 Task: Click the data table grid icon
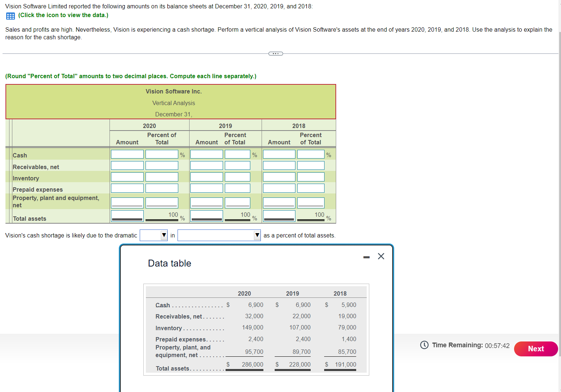pos(11,16)
